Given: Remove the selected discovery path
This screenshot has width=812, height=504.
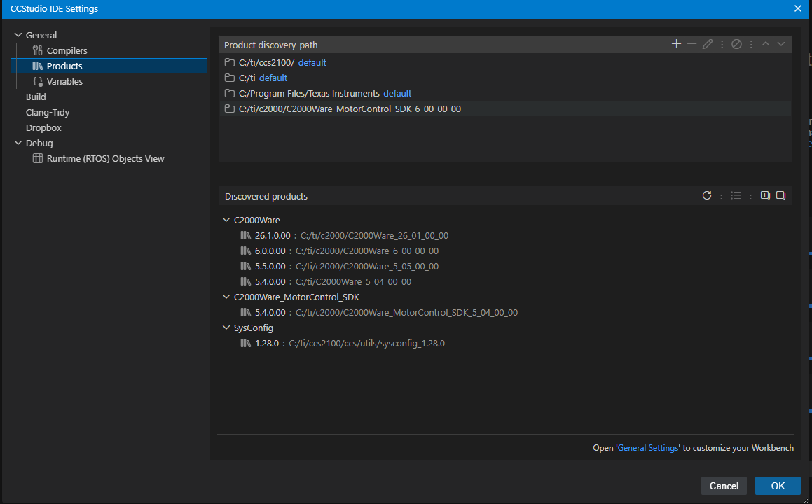Looking at the screenshot, I should coord(692,44).
